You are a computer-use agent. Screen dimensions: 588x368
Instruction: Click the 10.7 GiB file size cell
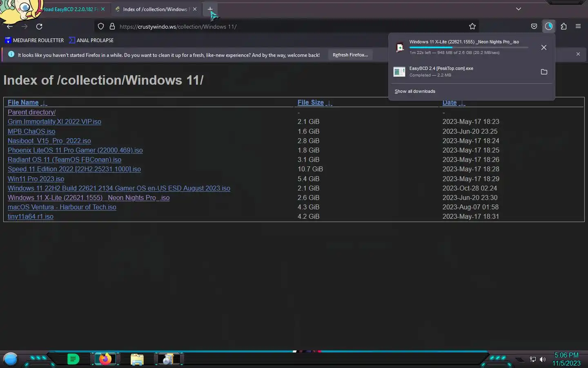coord(310,169)
